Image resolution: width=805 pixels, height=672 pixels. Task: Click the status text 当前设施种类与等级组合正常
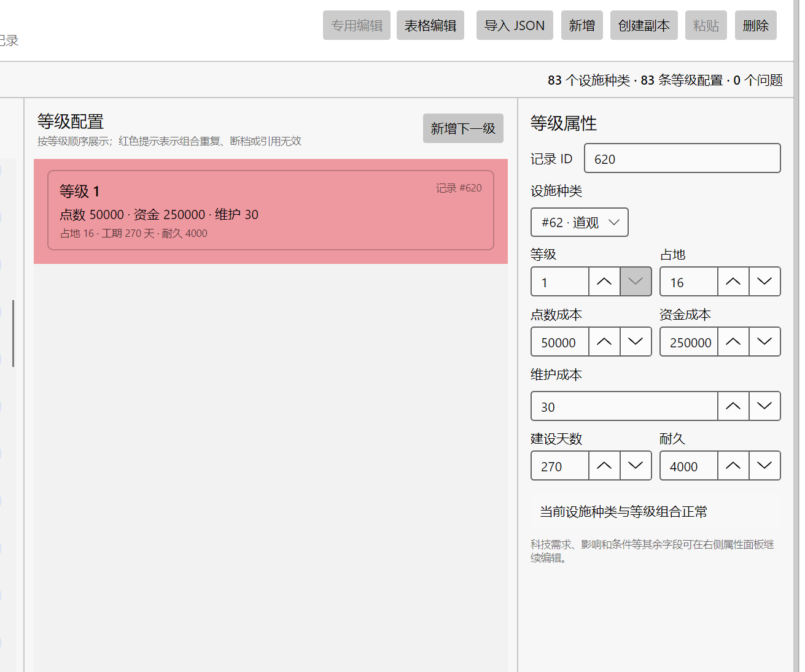pos(623,512)
